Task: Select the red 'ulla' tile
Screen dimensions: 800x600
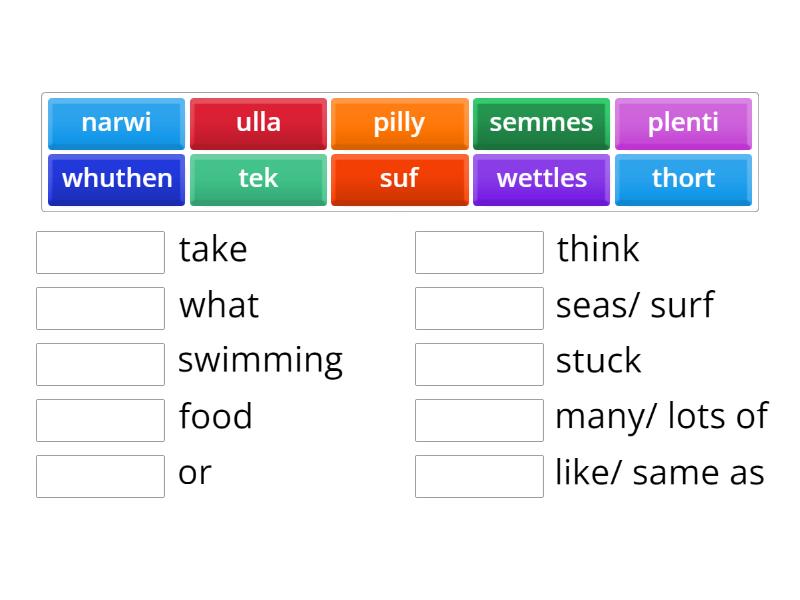Action: click(258, 123)
